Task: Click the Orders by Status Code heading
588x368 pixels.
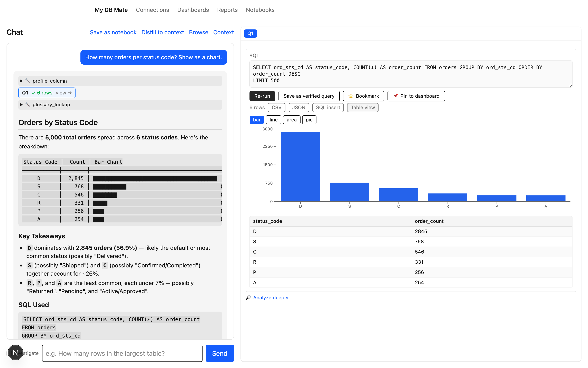Action: (58, 122)
